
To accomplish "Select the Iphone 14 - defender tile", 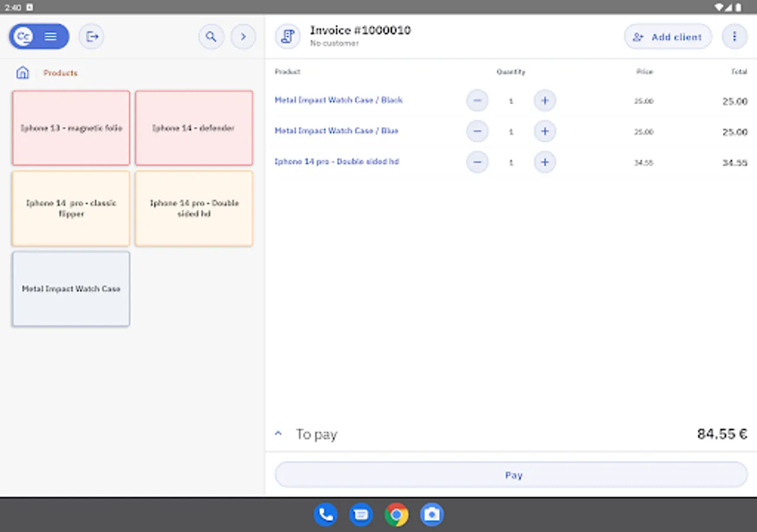I will [x=194, y=128].
